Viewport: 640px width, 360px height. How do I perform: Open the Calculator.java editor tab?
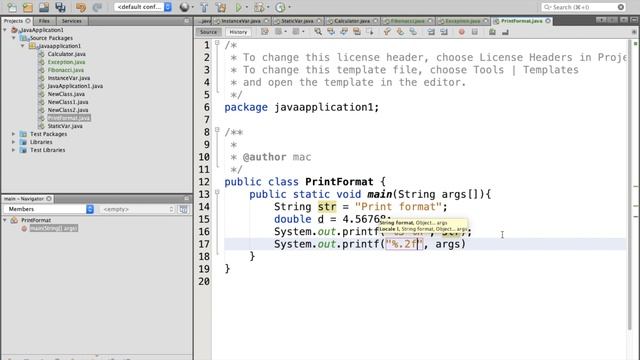(x=352, y=21)
